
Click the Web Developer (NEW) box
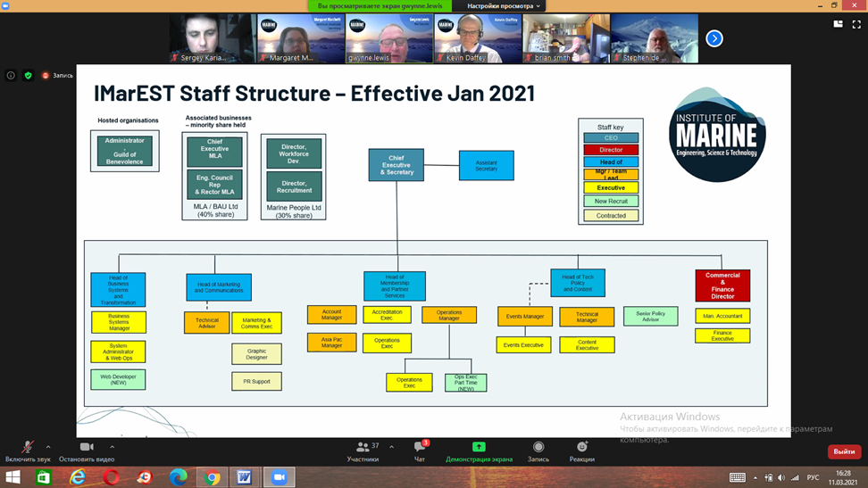coord(118,379)
